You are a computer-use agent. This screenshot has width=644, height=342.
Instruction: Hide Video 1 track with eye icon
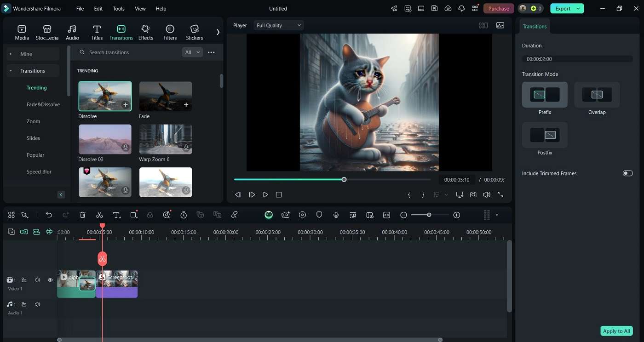50,280
